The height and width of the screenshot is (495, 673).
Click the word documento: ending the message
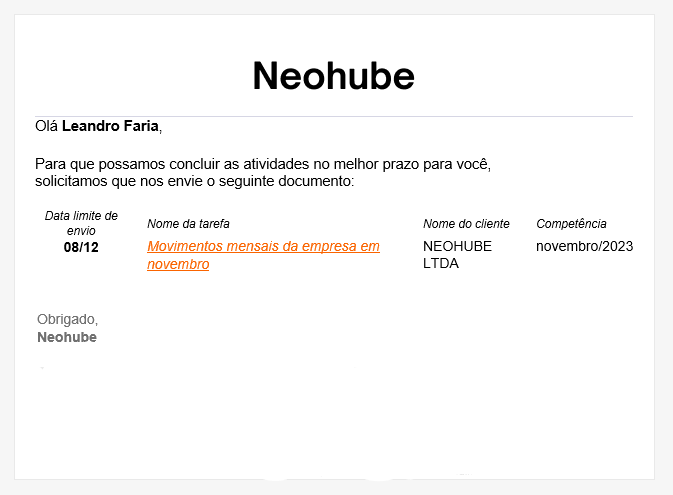[x=316, y=181]
